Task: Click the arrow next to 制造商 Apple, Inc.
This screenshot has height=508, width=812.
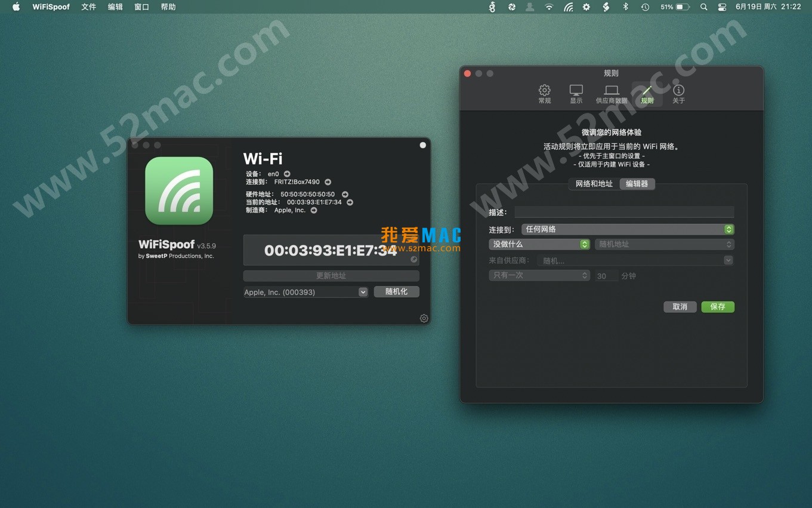Action: click(313, 210)
